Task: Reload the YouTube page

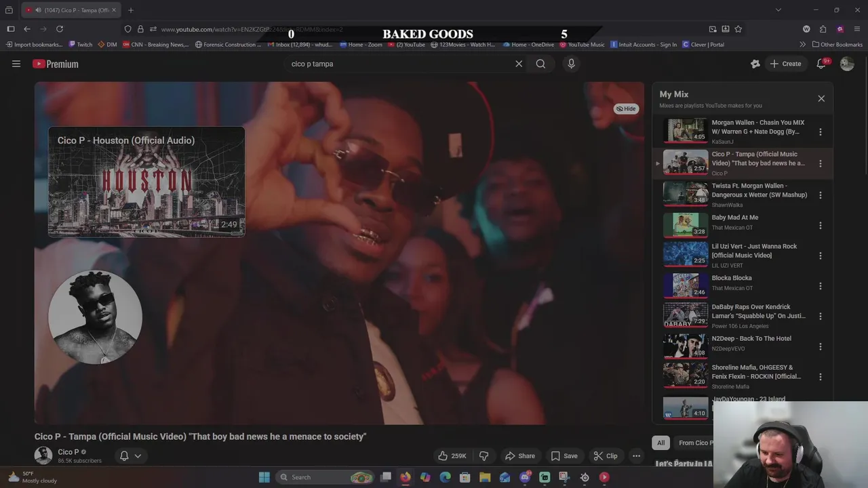Action: pyautogui.click(x=60, y=29)
